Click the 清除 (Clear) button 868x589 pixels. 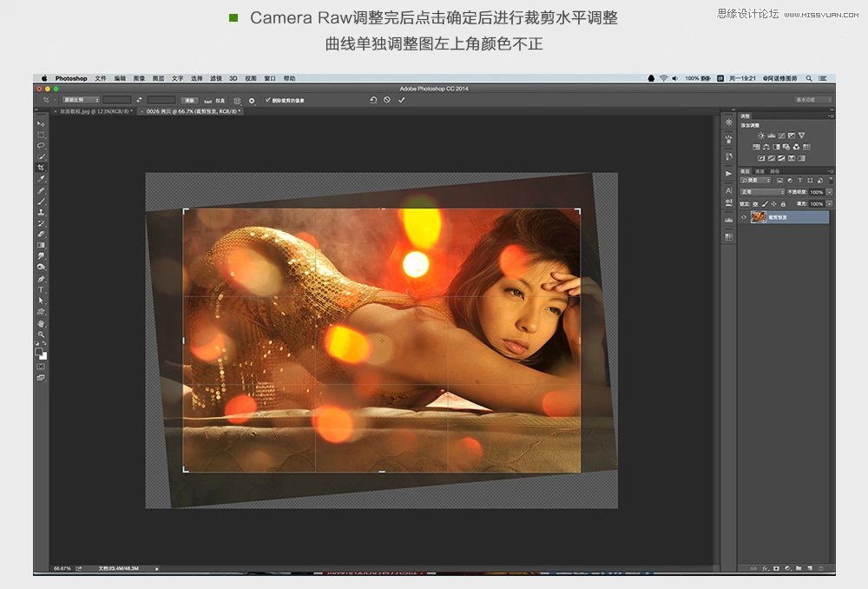[189, 100]
